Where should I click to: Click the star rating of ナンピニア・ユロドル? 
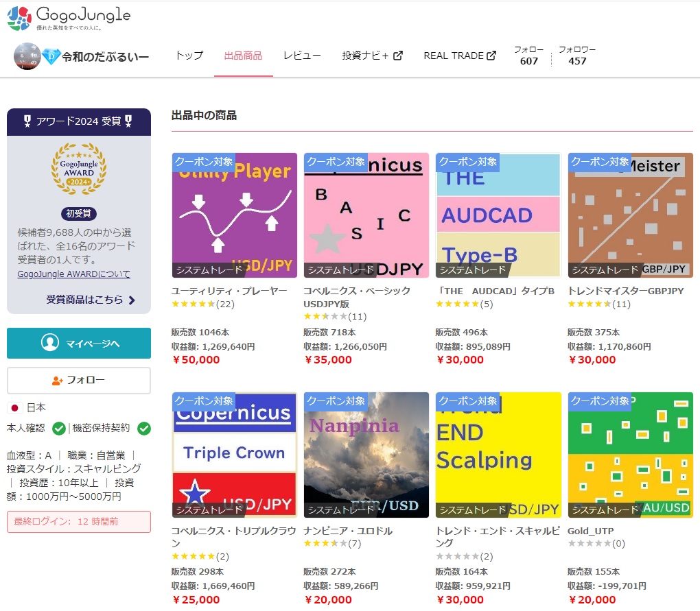click(x=325, y=543)
